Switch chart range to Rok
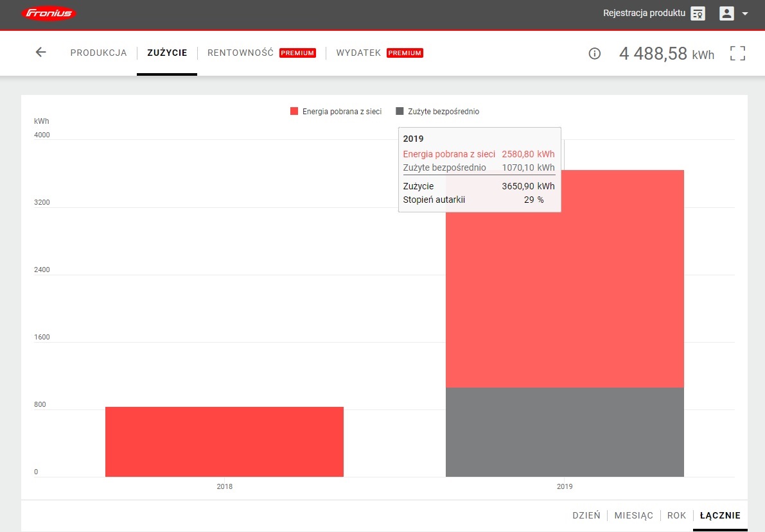The image size is (765, 532). click(x=676, y=515)
